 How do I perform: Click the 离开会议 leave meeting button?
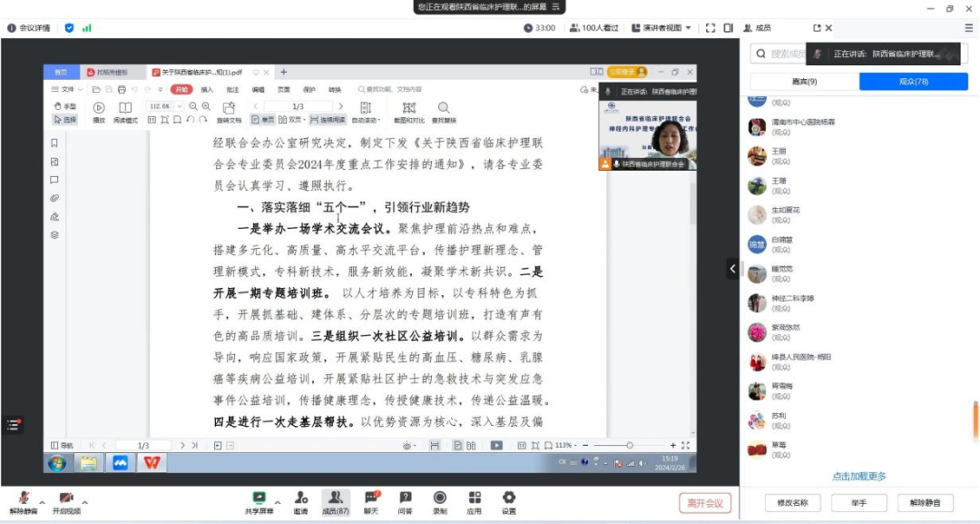[705, 503]
